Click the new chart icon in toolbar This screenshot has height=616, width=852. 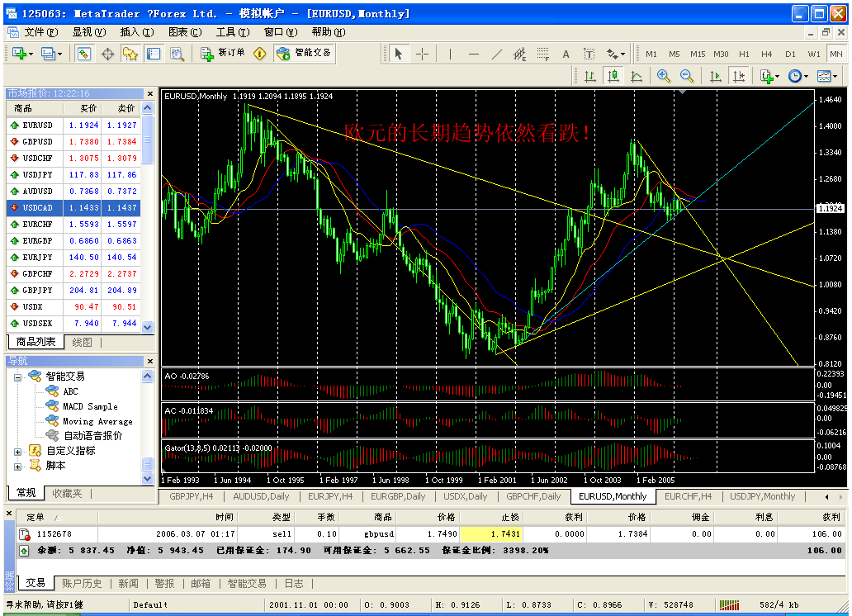point(20,54)
